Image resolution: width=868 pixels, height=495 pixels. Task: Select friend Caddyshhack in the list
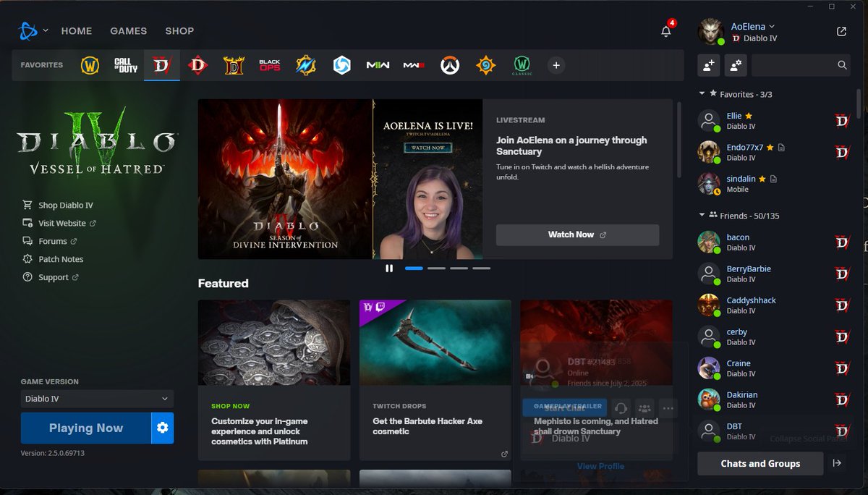(x=774, y=305)
